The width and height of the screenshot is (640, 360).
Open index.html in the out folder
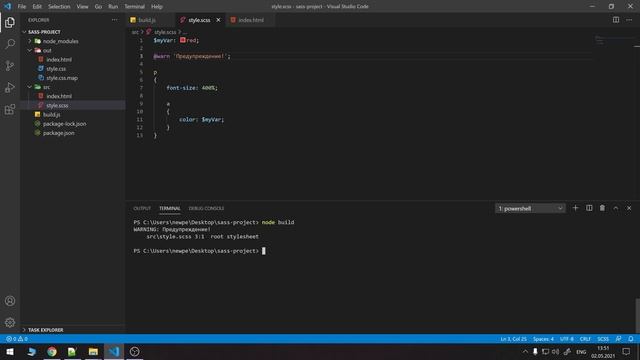pyautogui.click(x=59, y=60)
